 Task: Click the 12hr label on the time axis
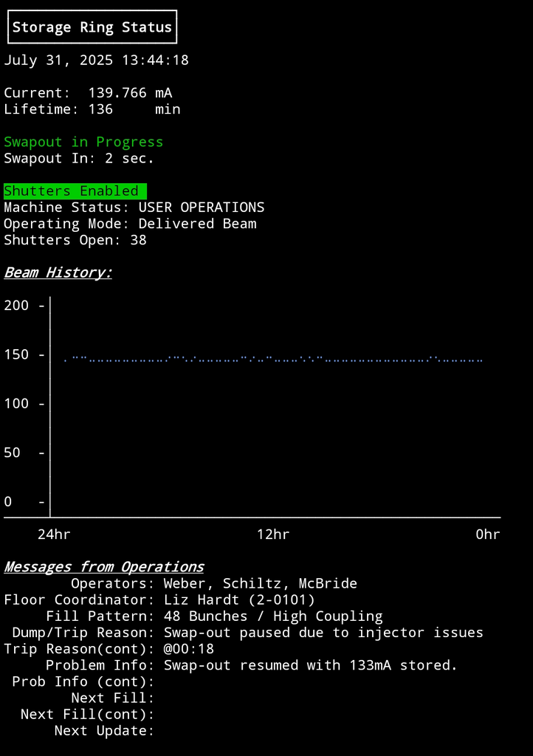[273, 535]
